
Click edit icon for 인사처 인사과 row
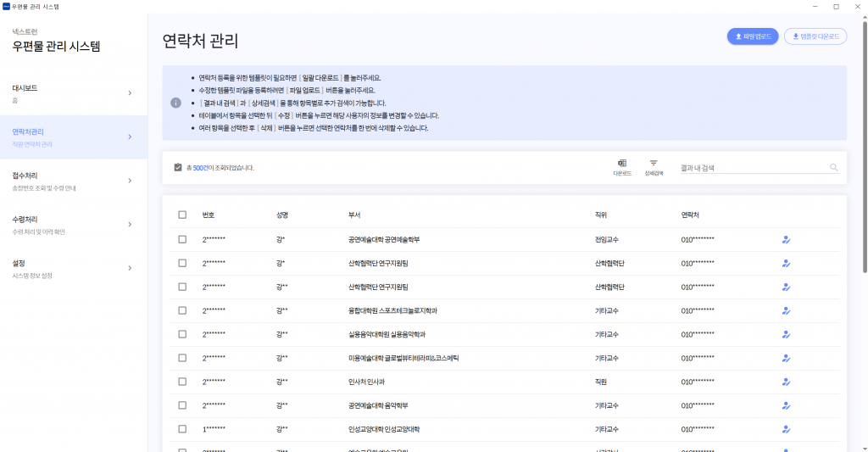[x=786, y=382]
